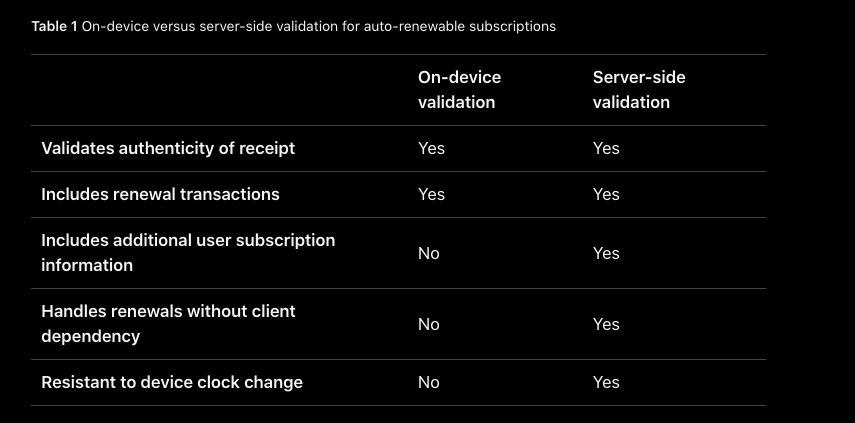The image size is (855, 423).
Task: Click the "Validates authenticity of receipt" row label
Action: point(168,149)
